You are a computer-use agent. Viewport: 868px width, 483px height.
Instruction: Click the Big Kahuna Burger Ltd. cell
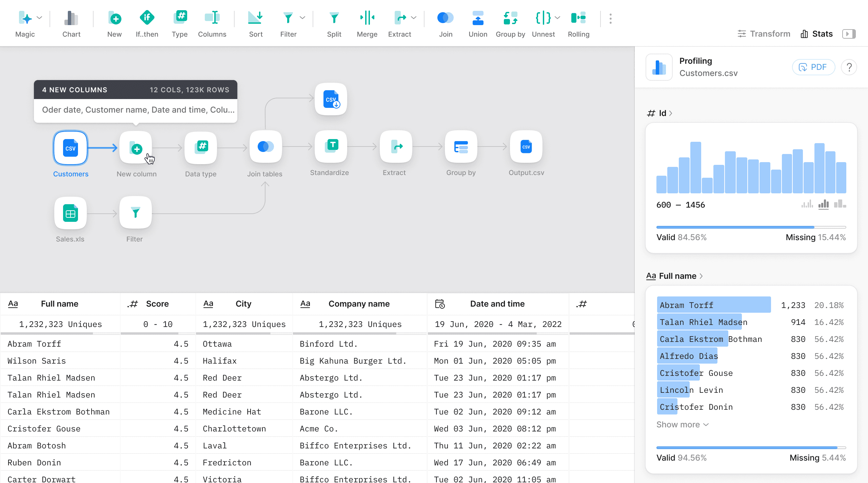tap(360, 361)
